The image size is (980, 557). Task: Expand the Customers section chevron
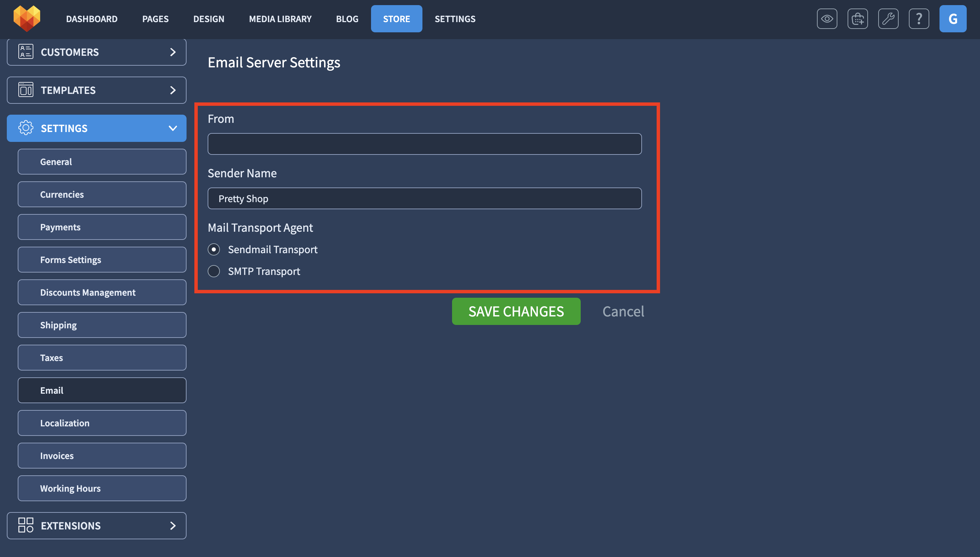173,52
